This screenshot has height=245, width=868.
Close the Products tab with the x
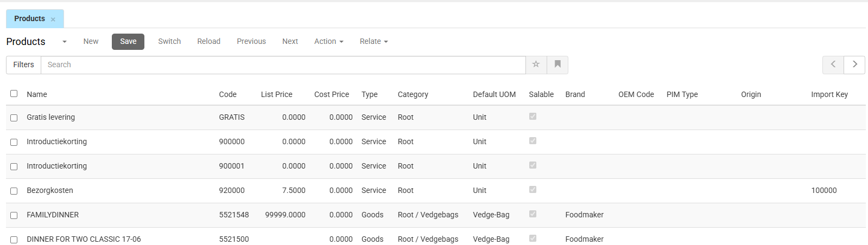click(53, 20)
